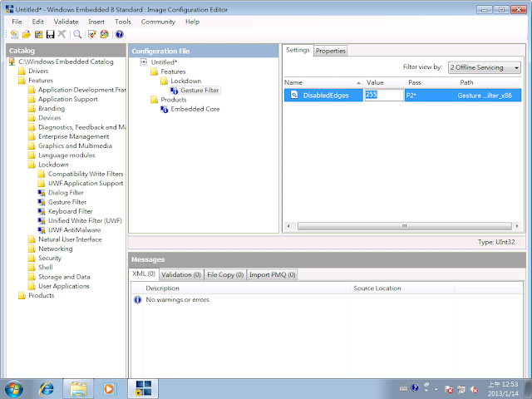Open the Tools menu
Viewport: 532px width, 399px height.
122,22
